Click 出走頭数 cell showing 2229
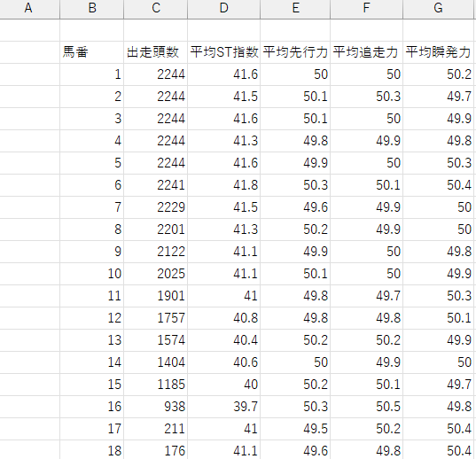Viewport: 476px width, 459px height. click(155, 207)
